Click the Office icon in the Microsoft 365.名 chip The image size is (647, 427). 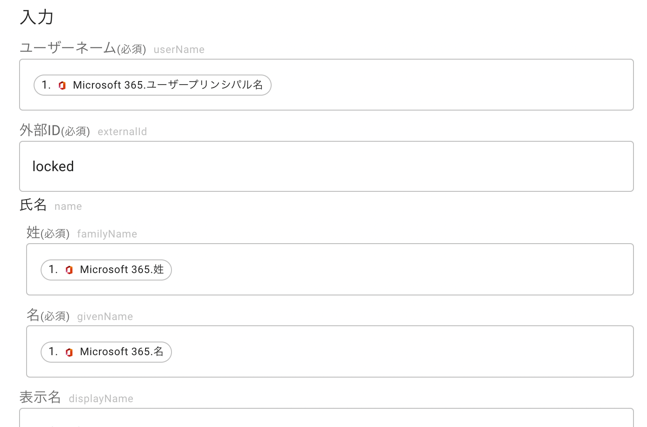click(69, 352)
